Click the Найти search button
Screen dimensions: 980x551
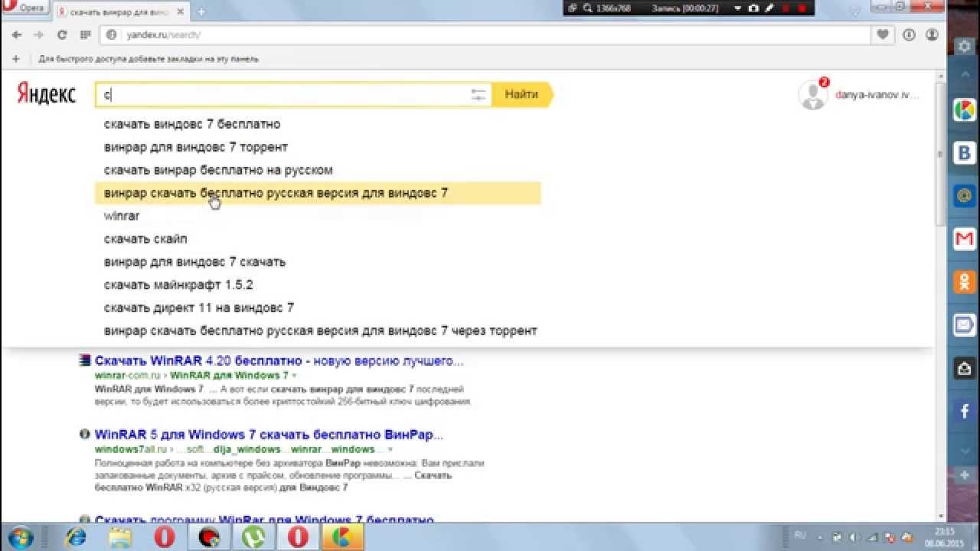(522, 95)
